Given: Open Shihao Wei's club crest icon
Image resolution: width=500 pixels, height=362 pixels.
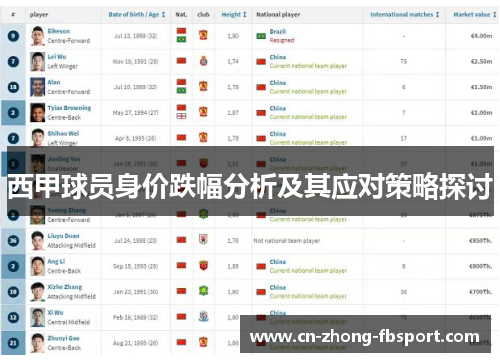Looking at the screenshot, I should pyautogui.click(x=203, y=137).
